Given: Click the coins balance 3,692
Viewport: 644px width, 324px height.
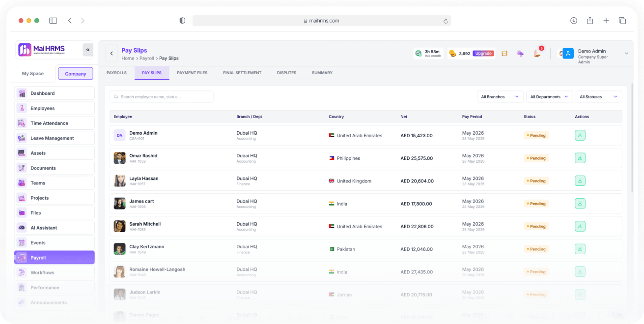Looking at the screenshot, I should click(x=460, y=53).
